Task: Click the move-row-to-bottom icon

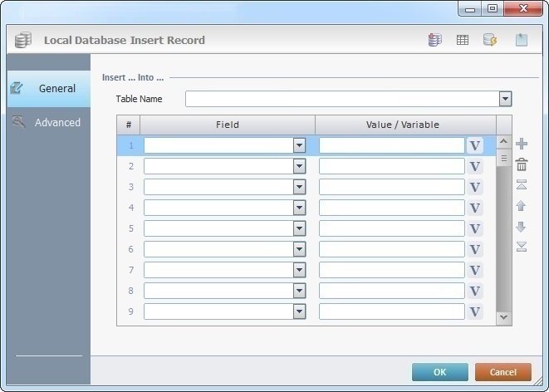Action: point(522,246)
